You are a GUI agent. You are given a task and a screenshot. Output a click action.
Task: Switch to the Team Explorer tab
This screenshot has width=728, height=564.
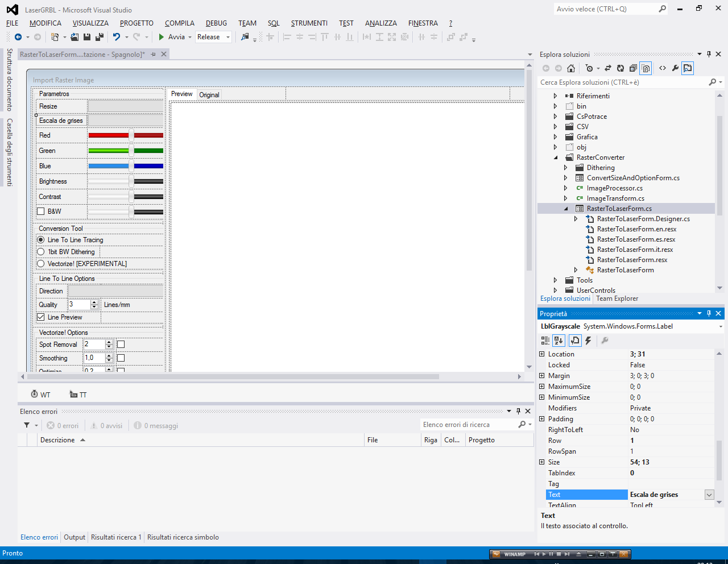coord(617,298)
